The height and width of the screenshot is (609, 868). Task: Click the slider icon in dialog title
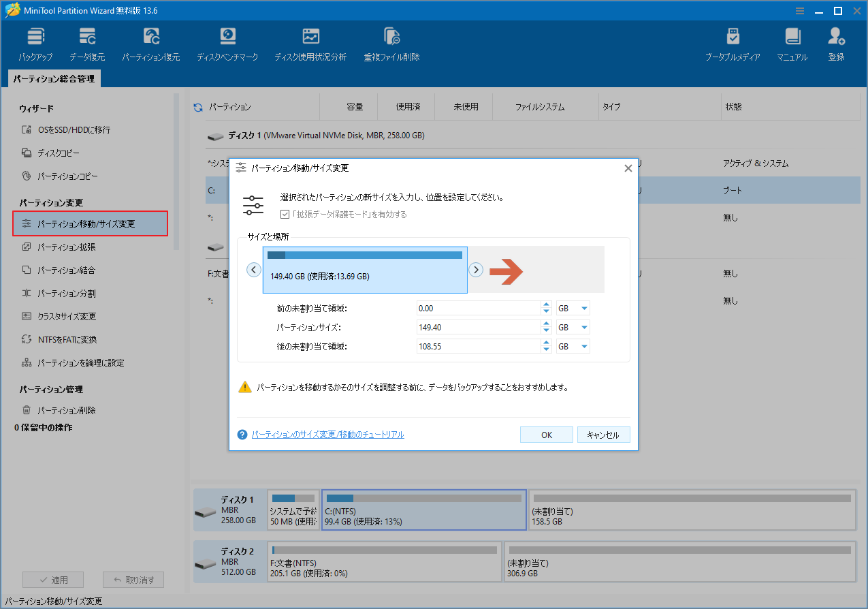coord(240,168)
